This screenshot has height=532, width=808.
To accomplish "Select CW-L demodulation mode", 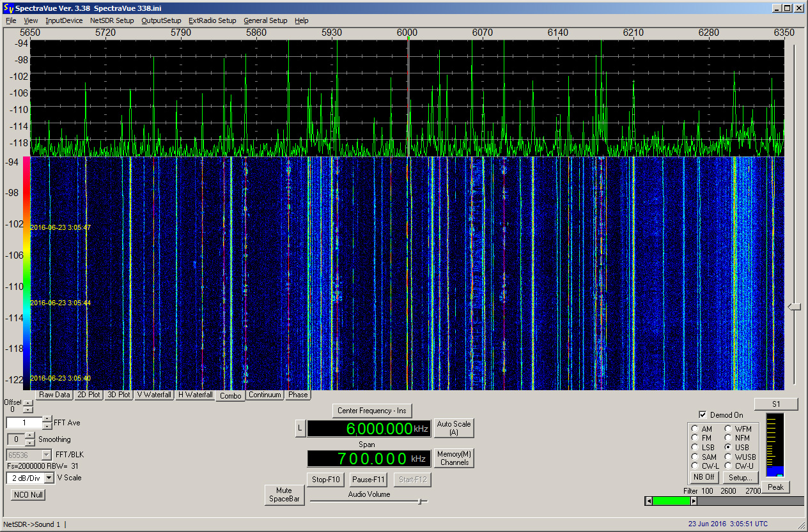I will [695, 466].
